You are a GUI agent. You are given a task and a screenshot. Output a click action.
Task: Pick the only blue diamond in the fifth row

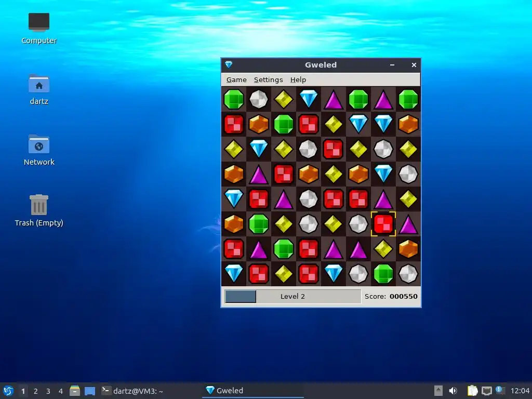click(x=234, y=199)
